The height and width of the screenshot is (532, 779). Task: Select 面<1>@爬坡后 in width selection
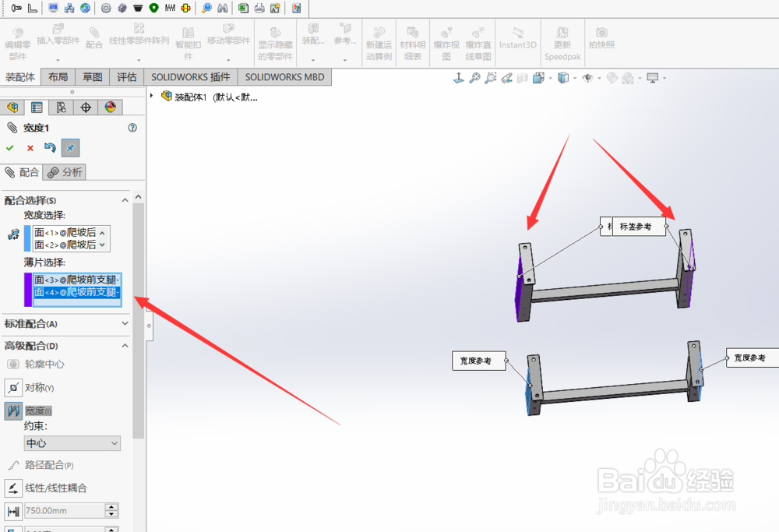65,232
